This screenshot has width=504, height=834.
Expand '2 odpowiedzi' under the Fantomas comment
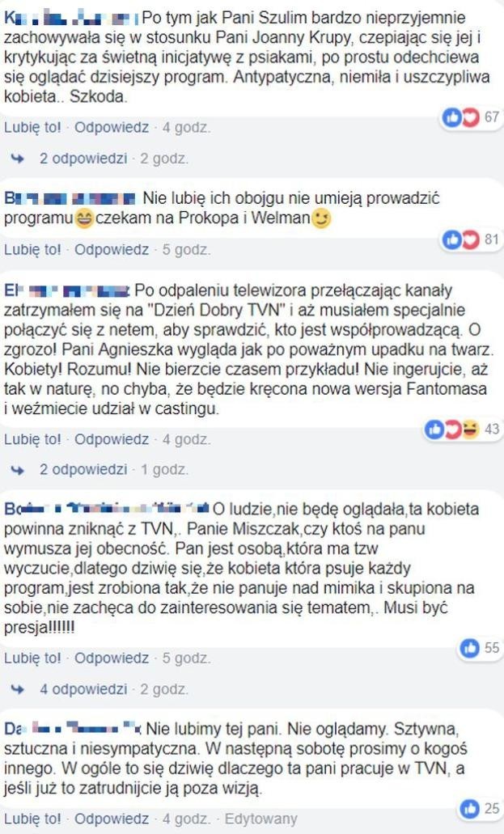pos(83,470)
